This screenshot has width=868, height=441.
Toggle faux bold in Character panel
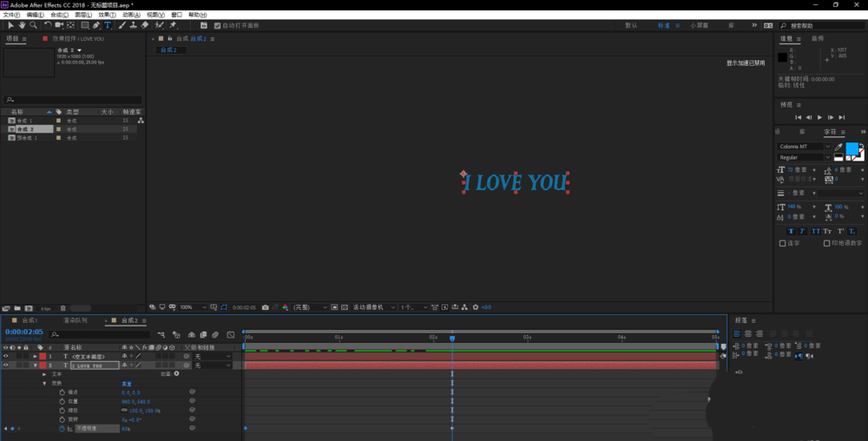[x=791, y=231]
